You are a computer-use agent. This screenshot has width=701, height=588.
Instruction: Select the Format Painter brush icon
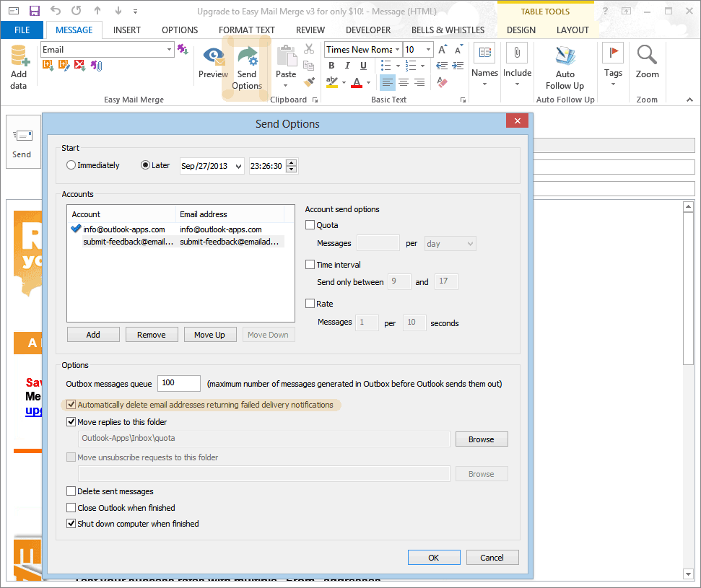coord(309,82)
